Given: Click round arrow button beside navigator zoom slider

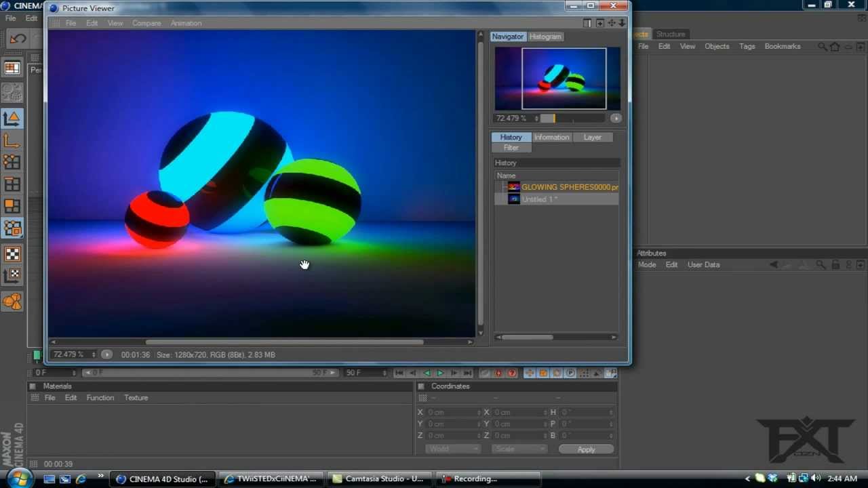Looking at the screenshot, I should [616, 118].
